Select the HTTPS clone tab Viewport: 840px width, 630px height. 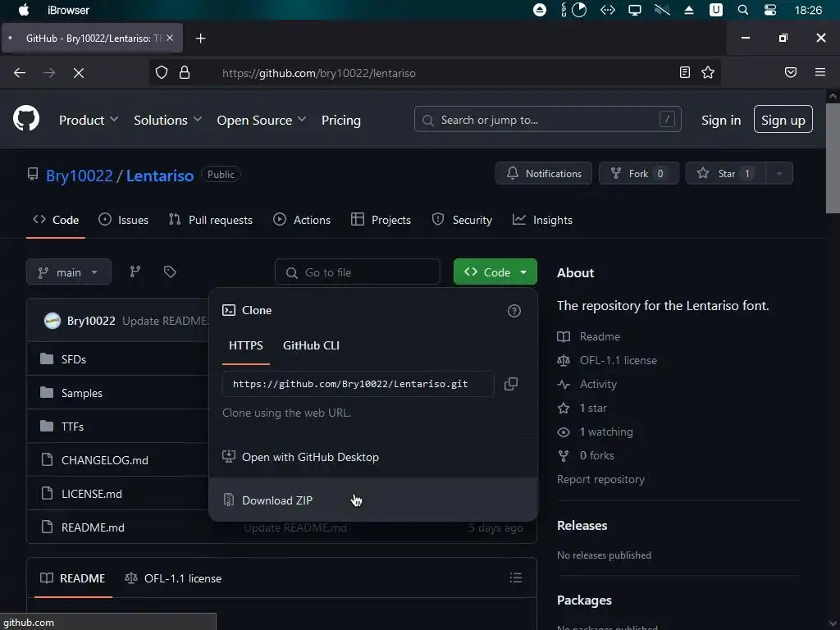pyautogui.click(x=246, y=345)
